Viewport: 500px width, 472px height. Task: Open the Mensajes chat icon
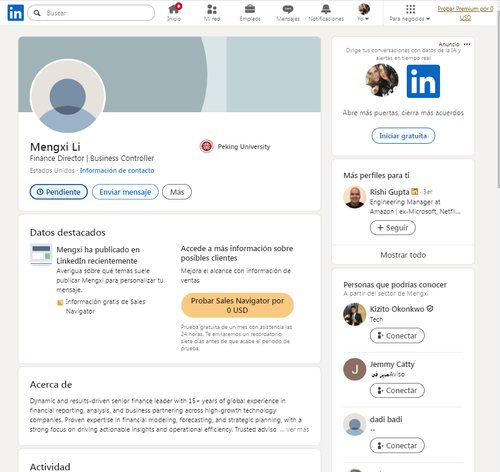288,13
